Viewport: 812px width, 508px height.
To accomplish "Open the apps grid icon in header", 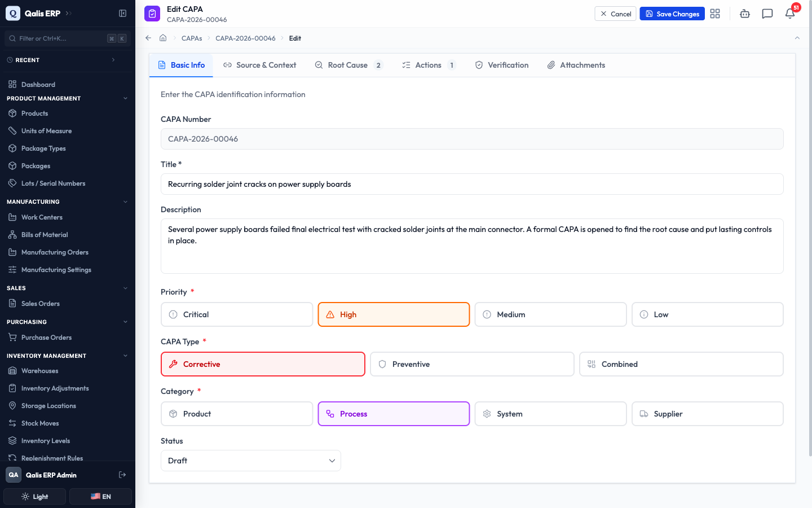I will point(715,14).
